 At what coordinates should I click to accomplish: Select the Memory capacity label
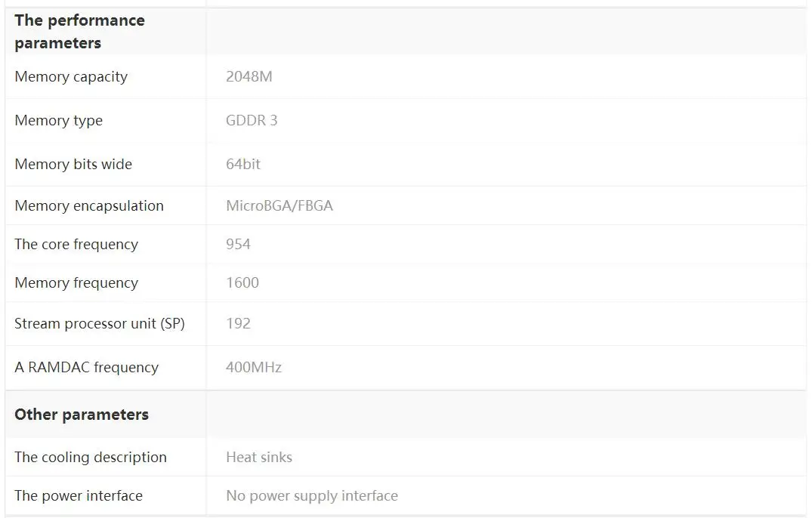71,76
